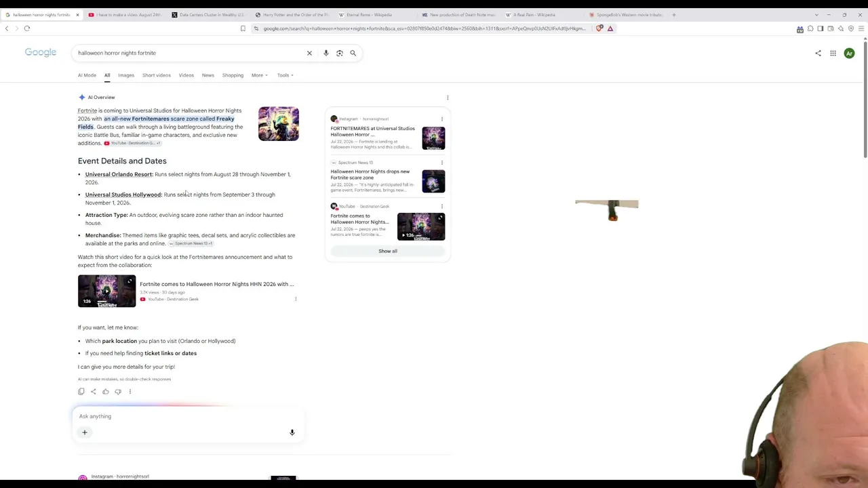Open more options beside the thumbs down icon

(130, 391)
